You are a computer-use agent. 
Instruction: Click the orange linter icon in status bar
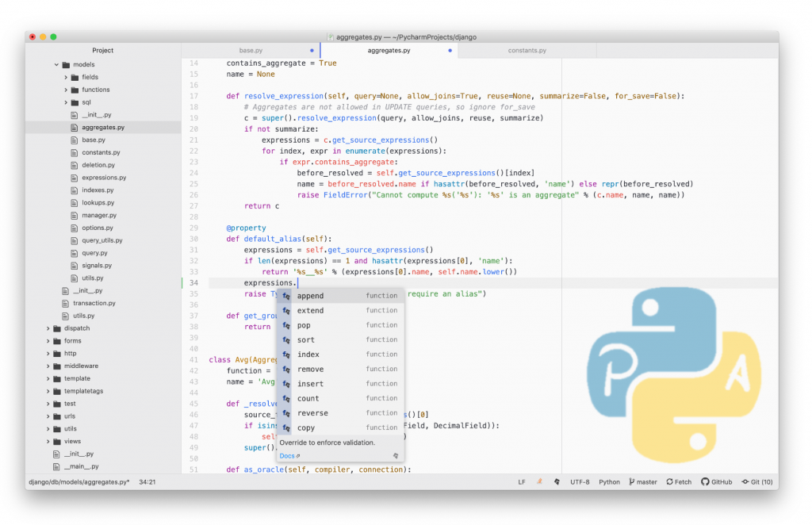[x=539, y=481]
